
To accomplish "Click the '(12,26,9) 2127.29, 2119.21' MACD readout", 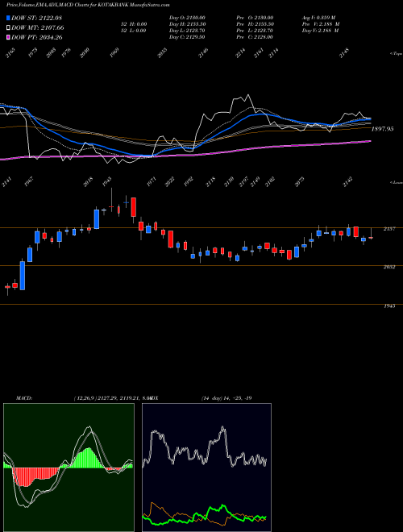I will pos(107,398).
